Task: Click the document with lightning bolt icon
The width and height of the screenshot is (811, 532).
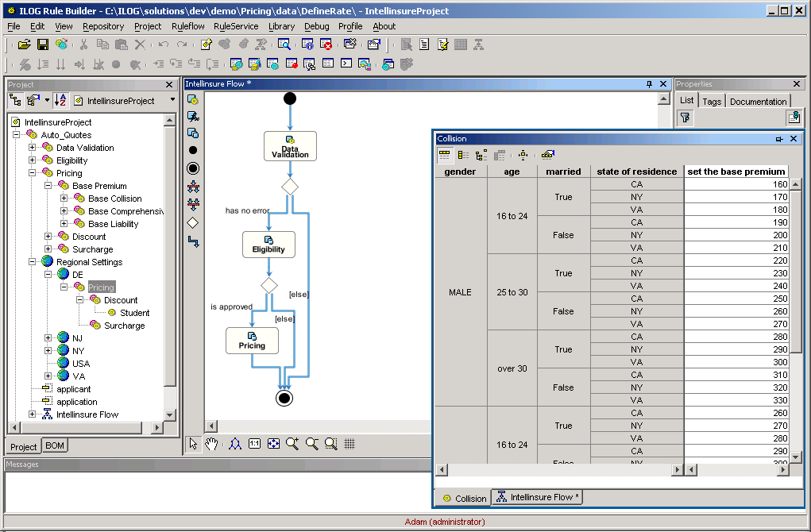Action: point(442,45)
